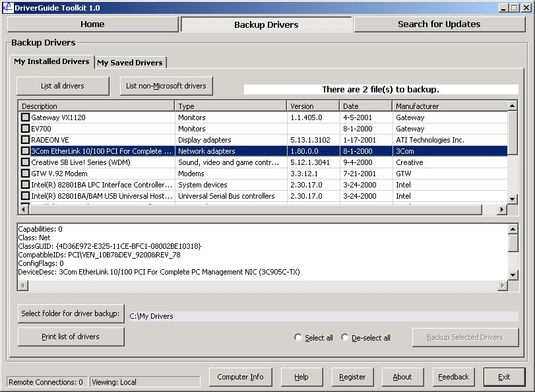Image resolution: width=535 pixels, height=392 pixels.
Task: Click Select folder for driver backup button
Action: click(71, 313)
